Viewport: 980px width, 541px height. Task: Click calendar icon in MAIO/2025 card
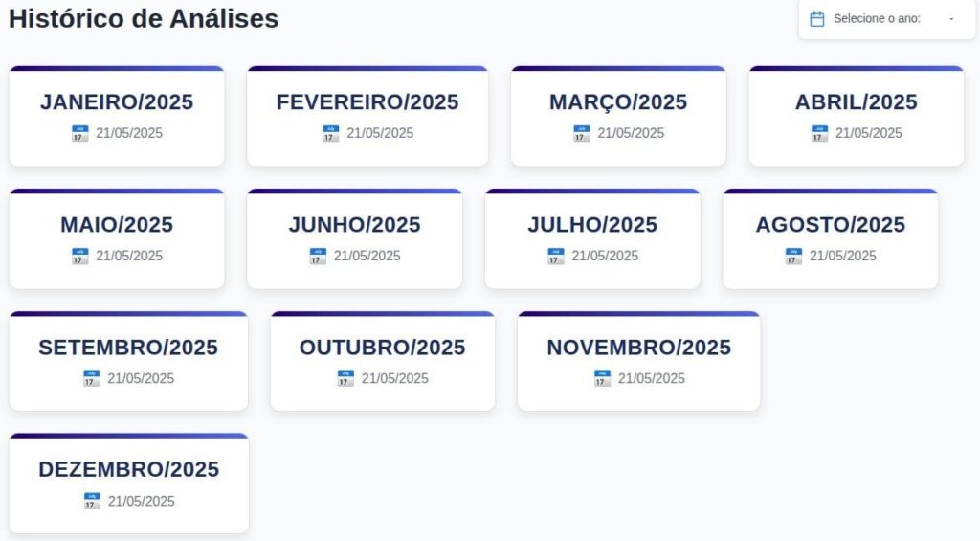click(79, 257)
